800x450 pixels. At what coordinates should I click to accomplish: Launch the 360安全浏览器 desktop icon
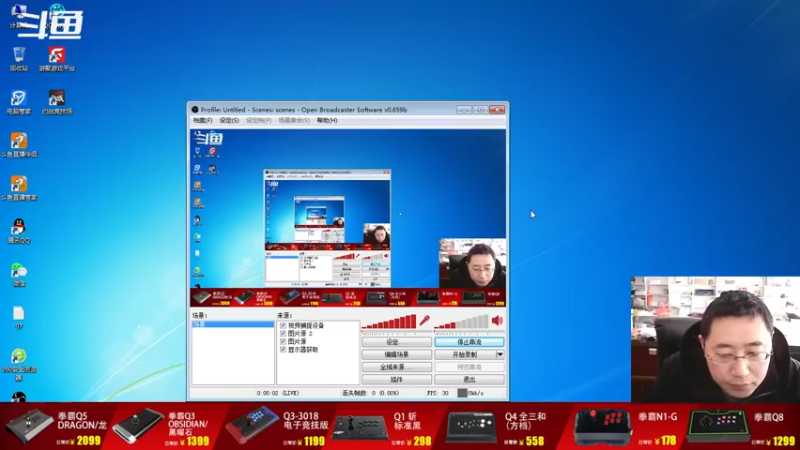[19, 364]
